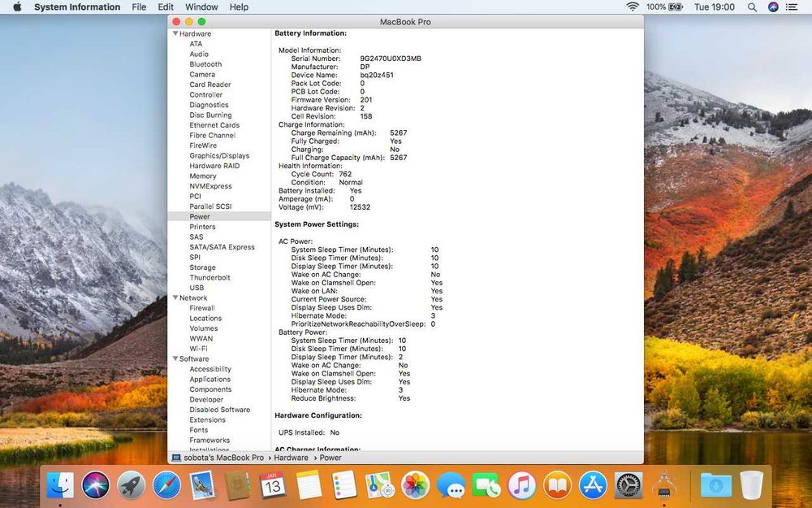
Task: Select Bluetooth in the sidebar
Action: tap(205, 64)
